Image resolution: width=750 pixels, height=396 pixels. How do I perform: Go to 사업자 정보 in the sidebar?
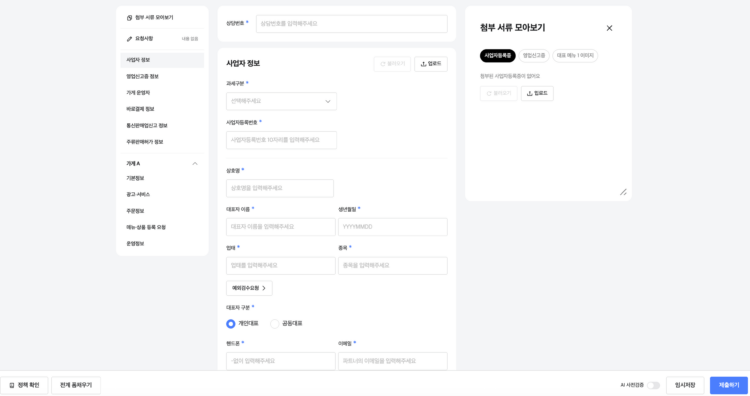[x=162, y=60]
